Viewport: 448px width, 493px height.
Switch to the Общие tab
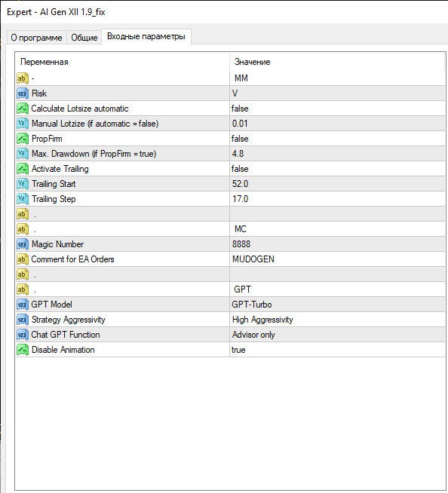coord(84,38)
